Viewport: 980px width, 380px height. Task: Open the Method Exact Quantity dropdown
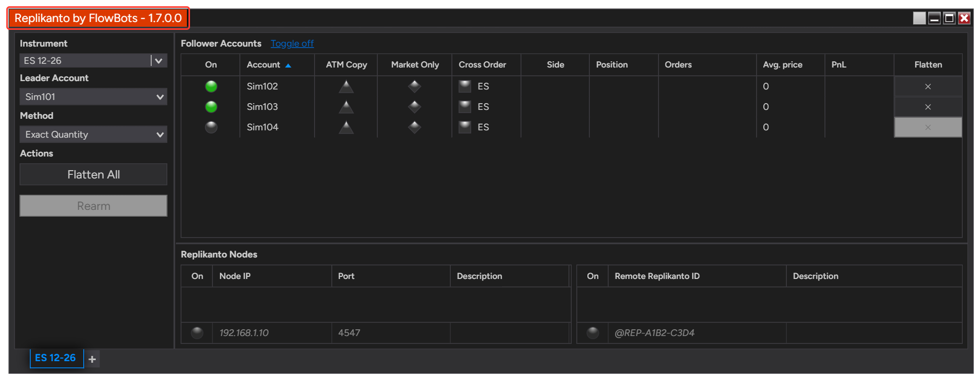pos(93,135)
